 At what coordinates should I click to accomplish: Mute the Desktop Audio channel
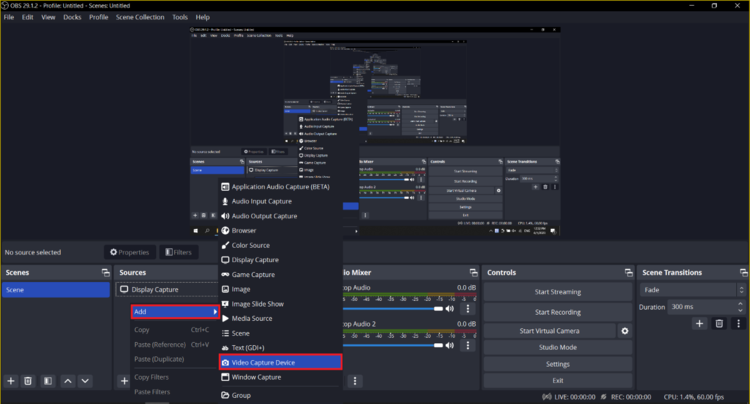click(x=450, y=309)
